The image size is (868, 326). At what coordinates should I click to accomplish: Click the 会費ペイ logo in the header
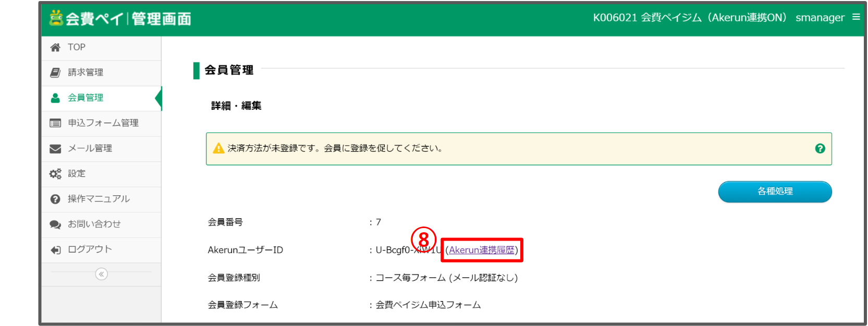[120, 19]
